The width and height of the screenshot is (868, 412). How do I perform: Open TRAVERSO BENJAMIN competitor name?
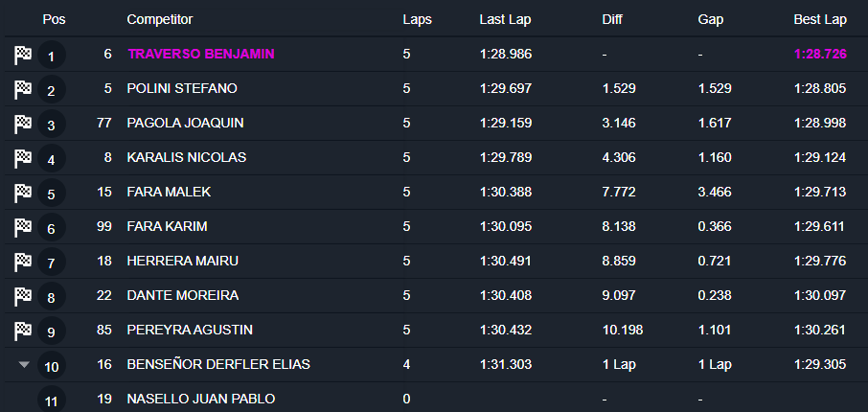point(200,55)
